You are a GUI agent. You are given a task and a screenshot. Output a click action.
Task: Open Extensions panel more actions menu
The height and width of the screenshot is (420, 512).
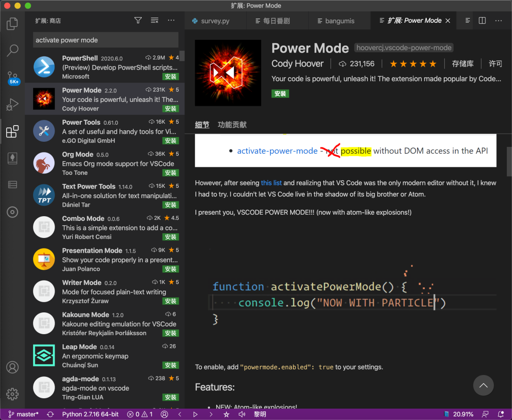point(171,20)
